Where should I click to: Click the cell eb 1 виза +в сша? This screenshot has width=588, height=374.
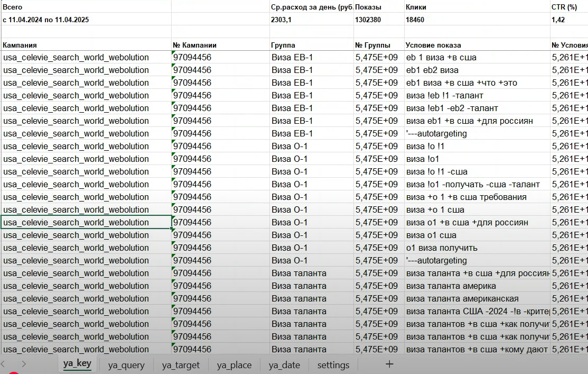[x=477, y=58]
